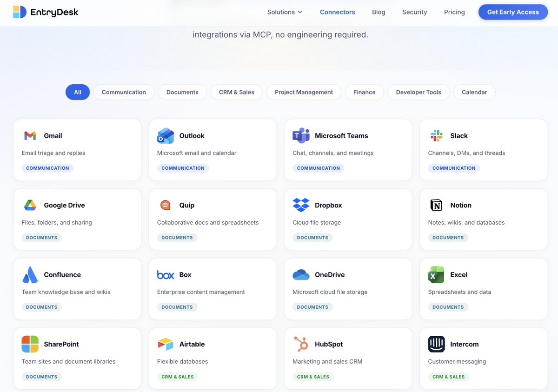This screenshot has width=558, height=392.
Task: Click the Airtable card title
Action: pos(192,344)
